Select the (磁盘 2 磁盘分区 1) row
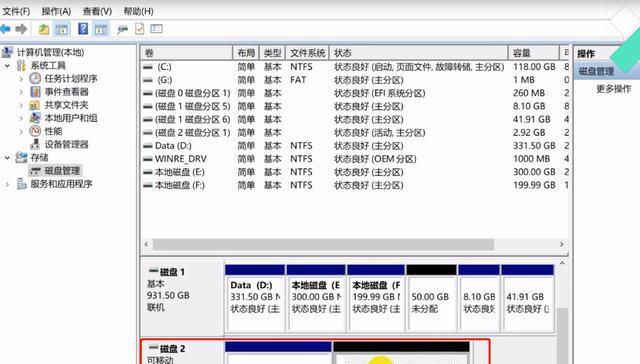Screen dimensions: 640x364 pos(354,133)
